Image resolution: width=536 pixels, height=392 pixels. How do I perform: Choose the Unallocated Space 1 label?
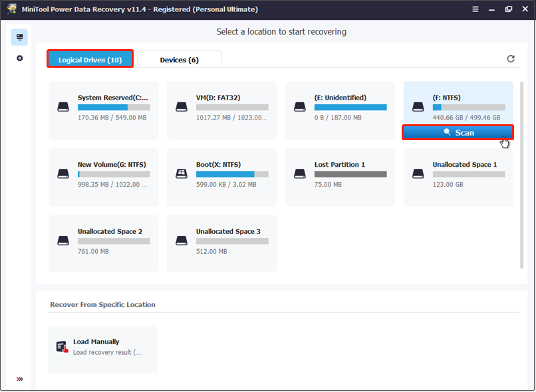tap(464, 165)
